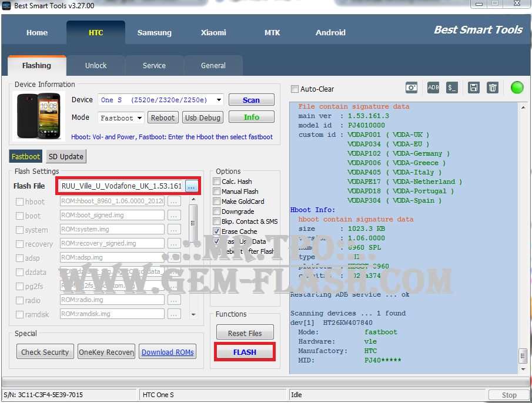The image size is (532, 403).
Task: Switch to the MTK tab
Action: tap(272, 33)
